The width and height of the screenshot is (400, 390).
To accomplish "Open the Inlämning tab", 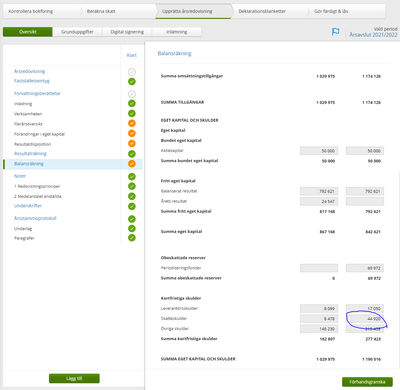I will (177, 32).
